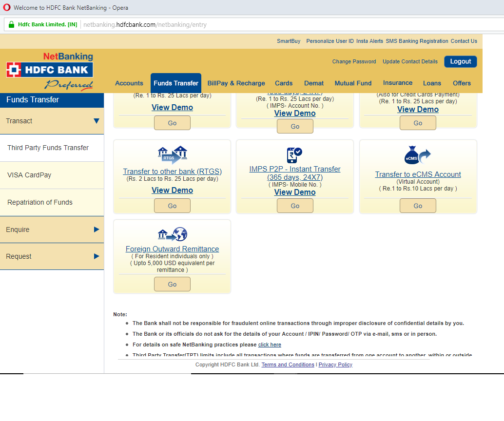
Task: Click Go under Foreign Outward Remittance
Action: click(172, 284)
